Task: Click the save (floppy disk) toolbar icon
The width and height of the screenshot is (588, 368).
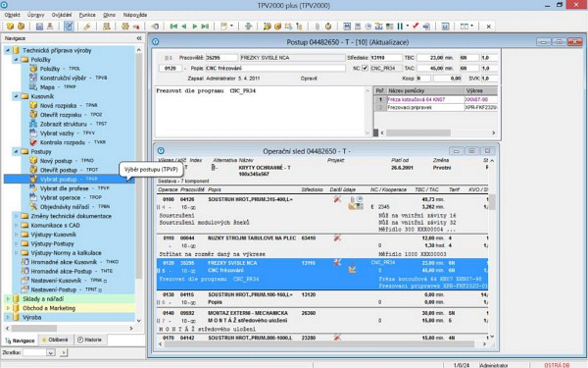Action: pyautogui.click(x=39, y=26)
